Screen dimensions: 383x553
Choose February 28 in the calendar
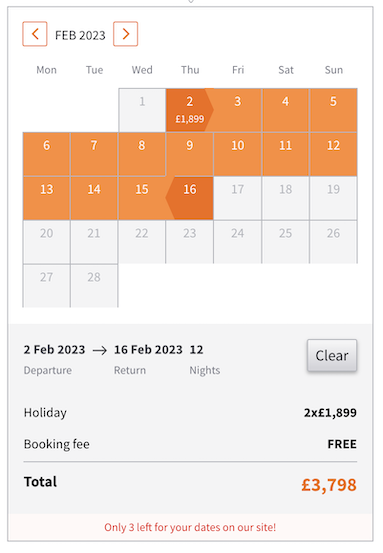coord(94,286)
